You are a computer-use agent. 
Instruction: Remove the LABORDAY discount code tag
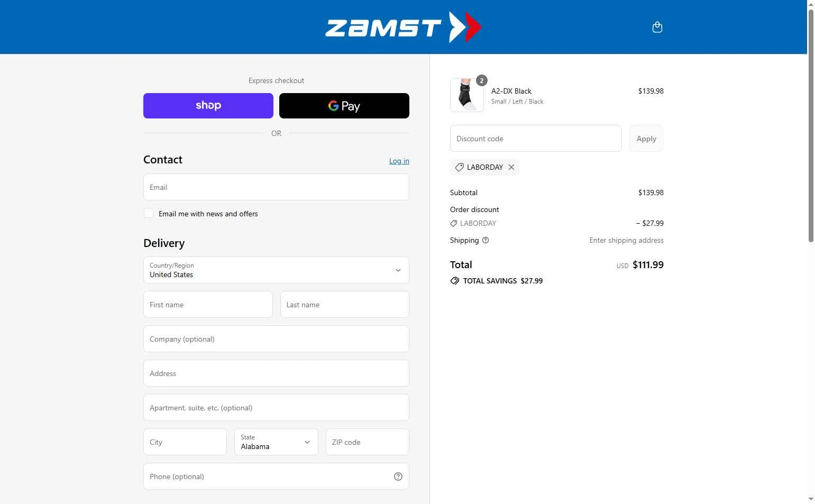click(511, 167)
